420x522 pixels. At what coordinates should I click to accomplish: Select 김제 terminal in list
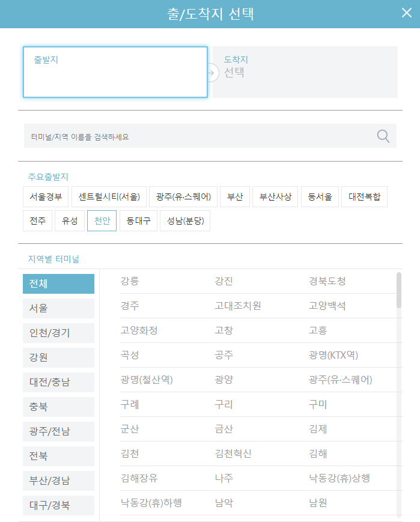(318, 429)
